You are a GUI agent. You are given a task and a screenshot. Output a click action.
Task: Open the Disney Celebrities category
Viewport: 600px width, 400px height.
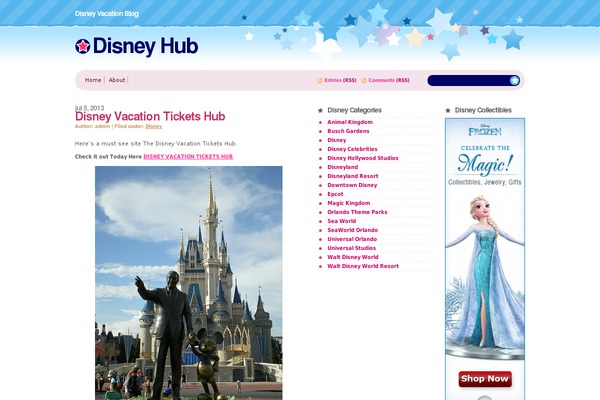(352, 149)
